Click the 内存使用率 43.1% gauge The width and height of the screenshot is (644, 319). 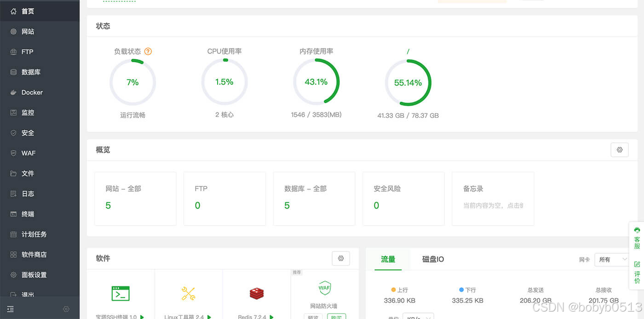pos(316,82)
